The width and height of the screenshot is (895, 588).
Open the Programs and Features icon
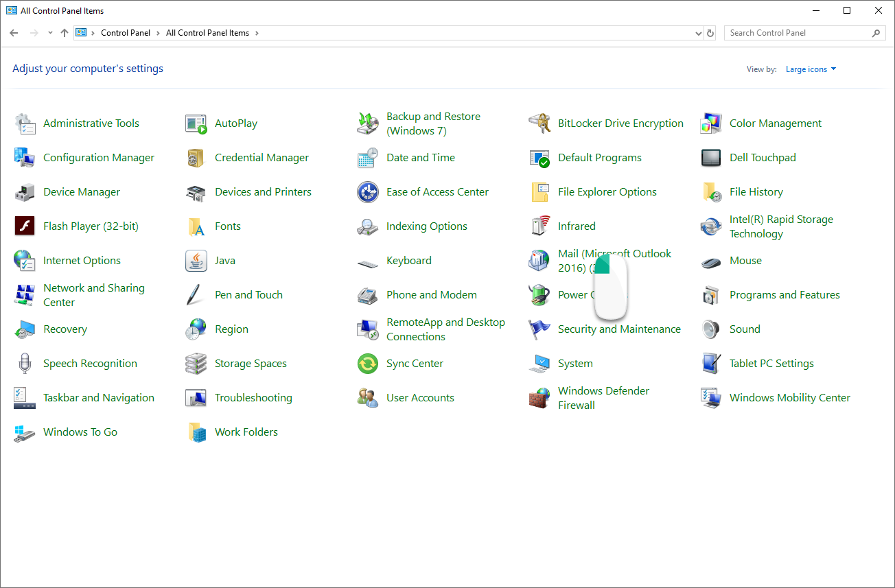pyautogui.click(x=711, y=295)
